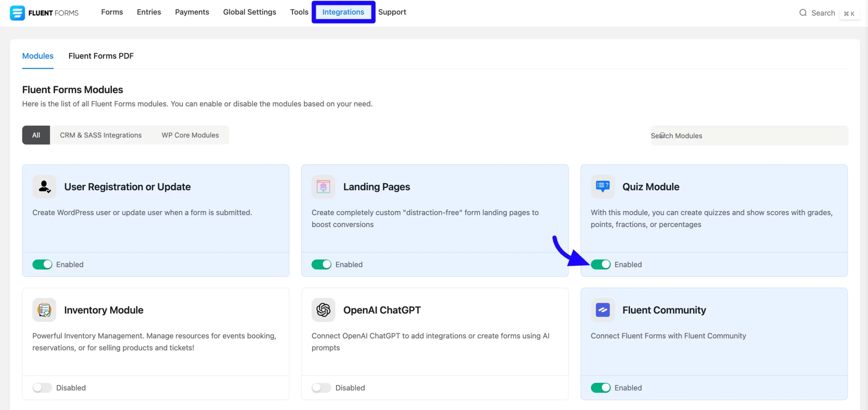Screen dimensions: 868x410
Task: Go to the Support page
Action: pyautogui.click(x=392, y=12)
